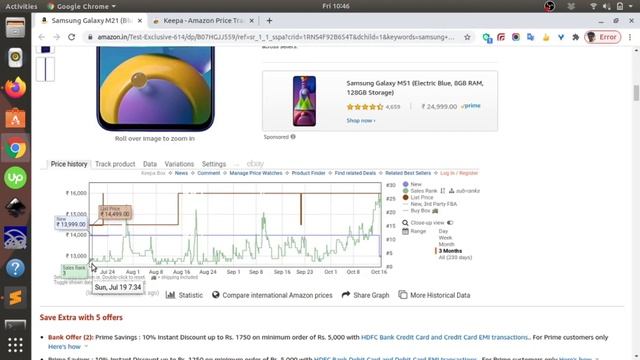Open the Statistic view below graph
This screenshot has height=360, width=640.
(184, 295)
